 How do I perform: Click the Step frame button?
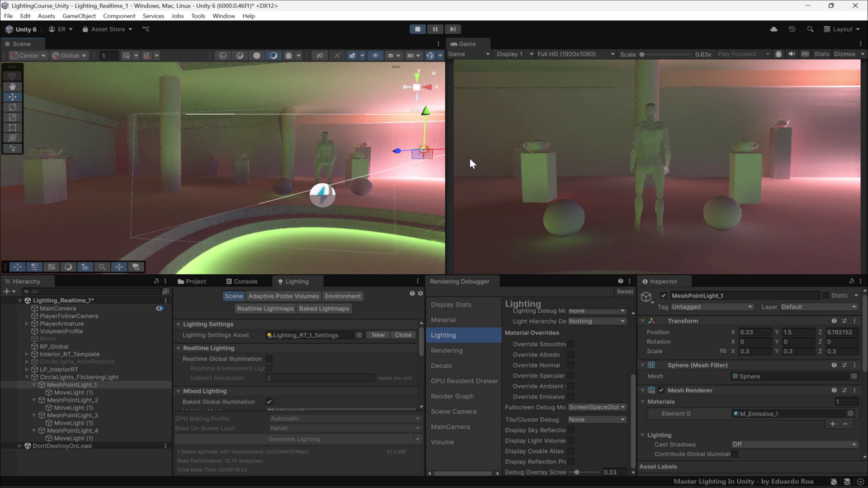pos(453,29)
